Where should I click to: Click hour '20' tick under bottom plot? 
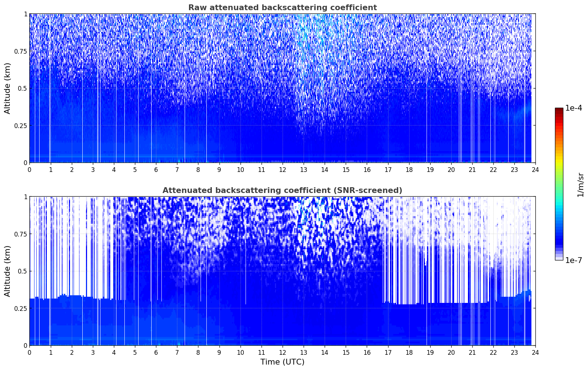coord(451,352)
